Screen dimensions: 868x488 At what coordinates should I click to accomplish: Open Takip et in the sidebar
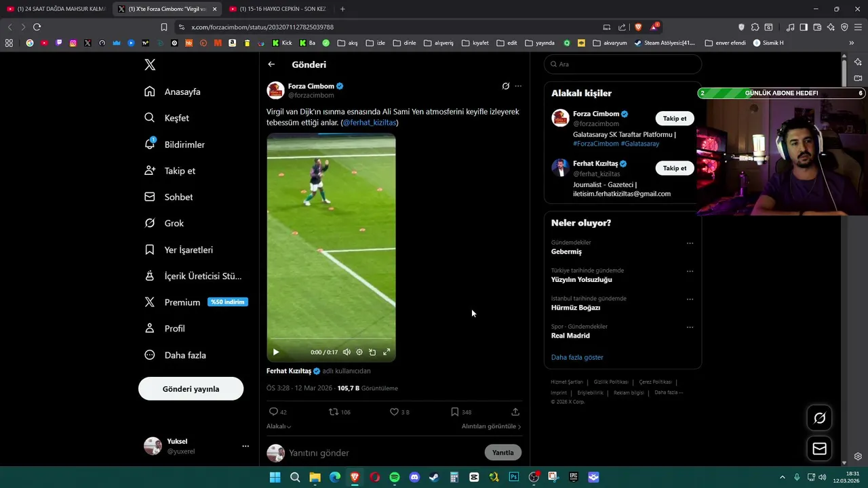[170, 171]
